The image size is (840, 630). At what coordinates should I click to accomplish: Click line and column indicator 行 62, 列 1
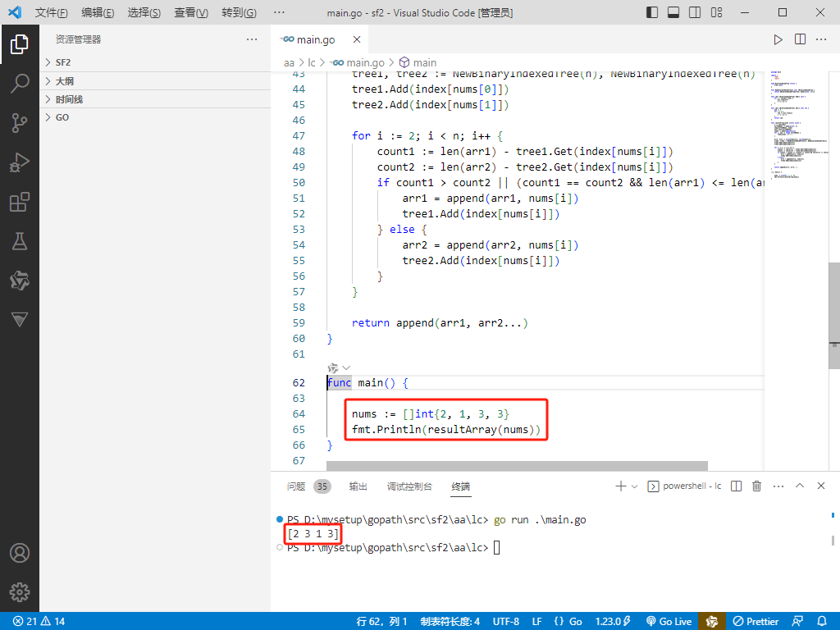click(381, 622)
